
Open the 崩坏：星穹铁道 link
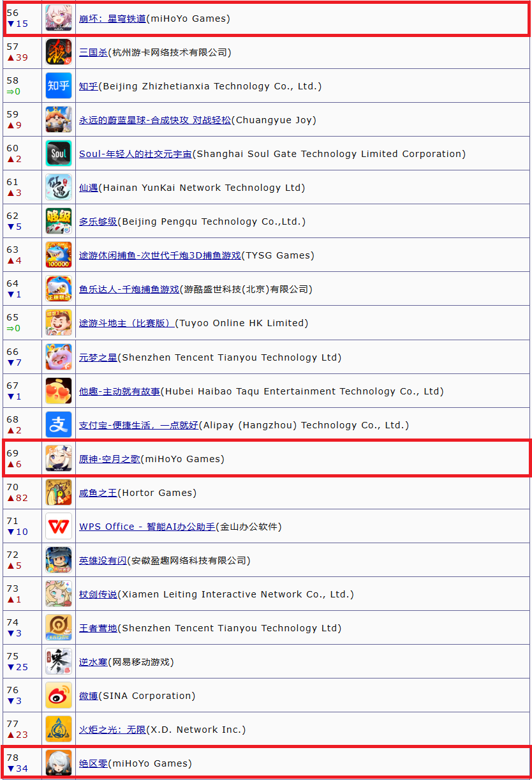[x=112, y=19]
